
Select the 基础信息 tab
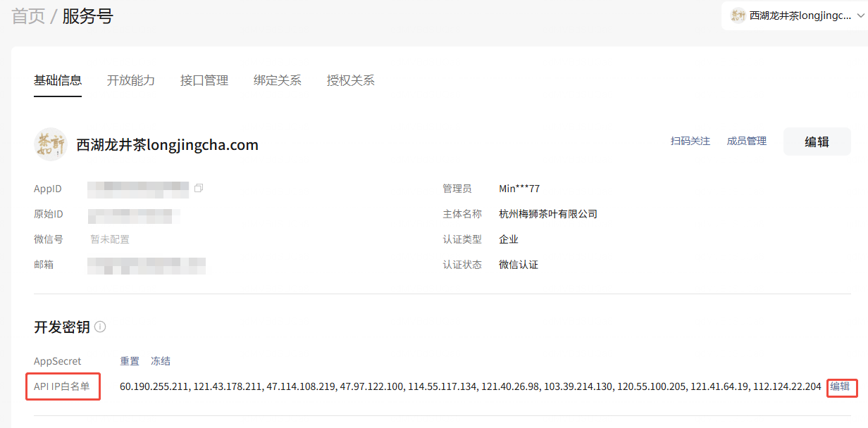(x=58, y=80)
